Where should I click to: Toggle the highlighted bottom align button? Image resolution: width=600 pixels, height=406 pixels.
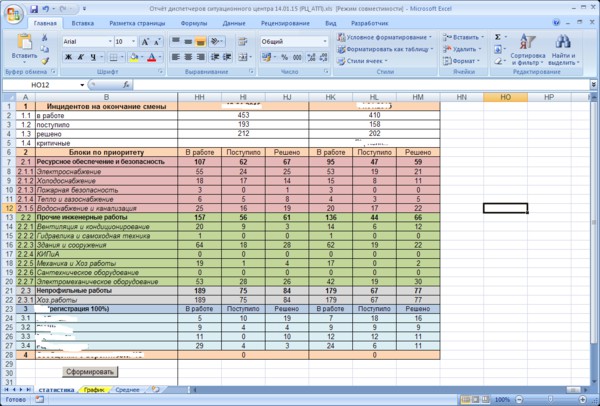coord(201,41)
